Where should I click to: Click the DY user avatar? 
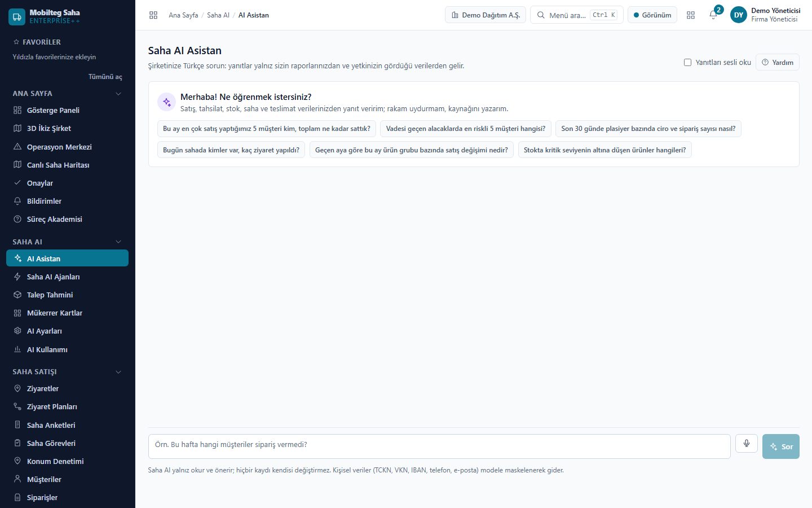739,15
